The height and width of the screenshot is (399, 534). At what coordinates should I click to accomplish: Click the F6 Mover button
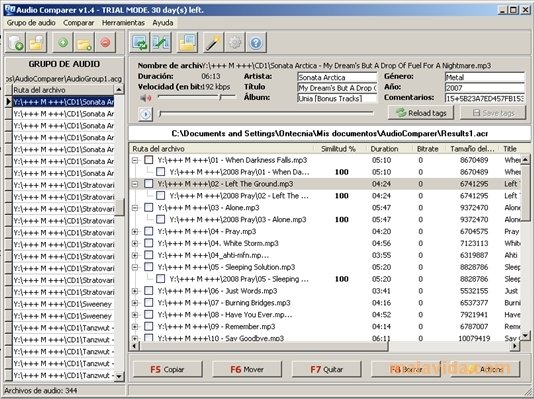coord(247,369)
